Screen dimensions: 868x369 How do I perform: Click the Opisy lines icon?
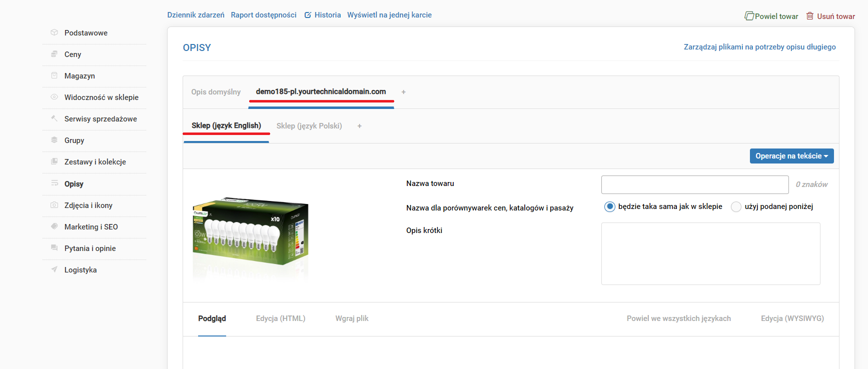54,183
